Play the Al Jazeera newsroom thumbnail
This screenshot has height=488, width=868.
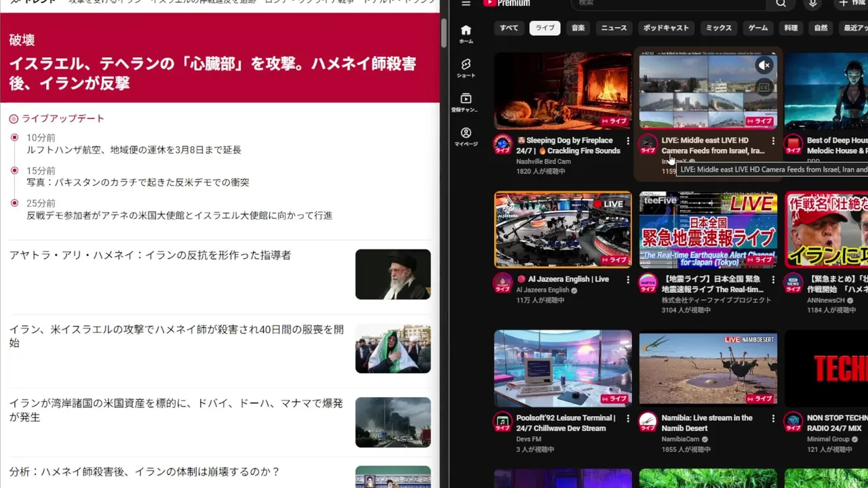coord(563,230)
